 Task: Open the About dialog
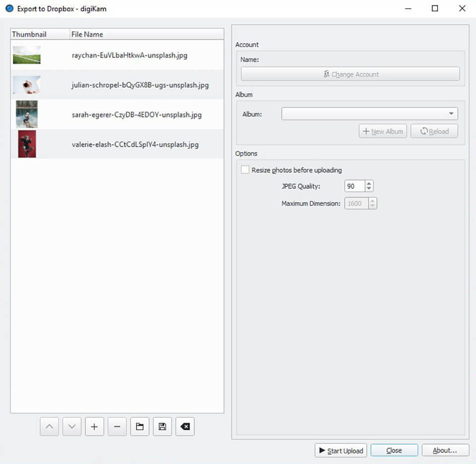(x=445, y=450)
